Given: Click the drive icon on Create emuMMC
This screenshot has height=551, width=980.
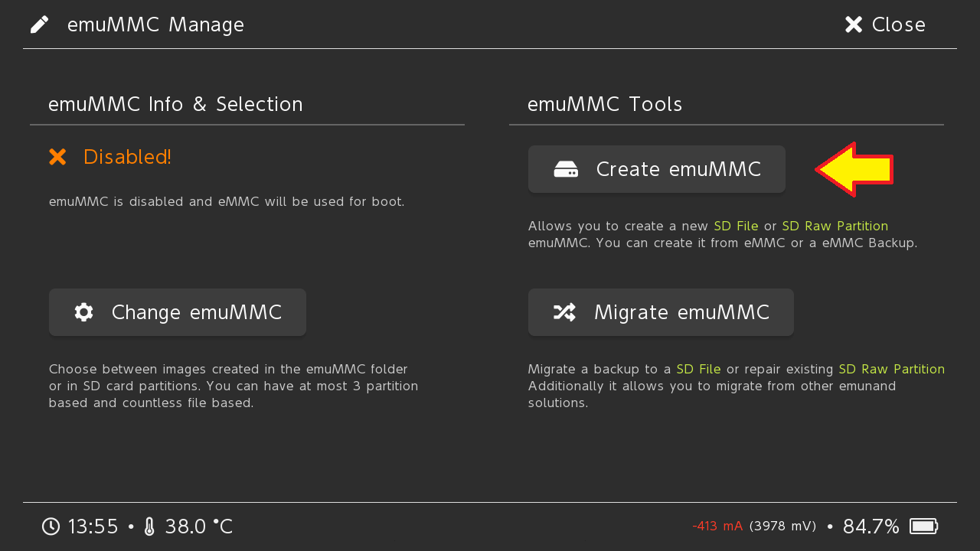Looking at the screenshot, I should 566,169.
